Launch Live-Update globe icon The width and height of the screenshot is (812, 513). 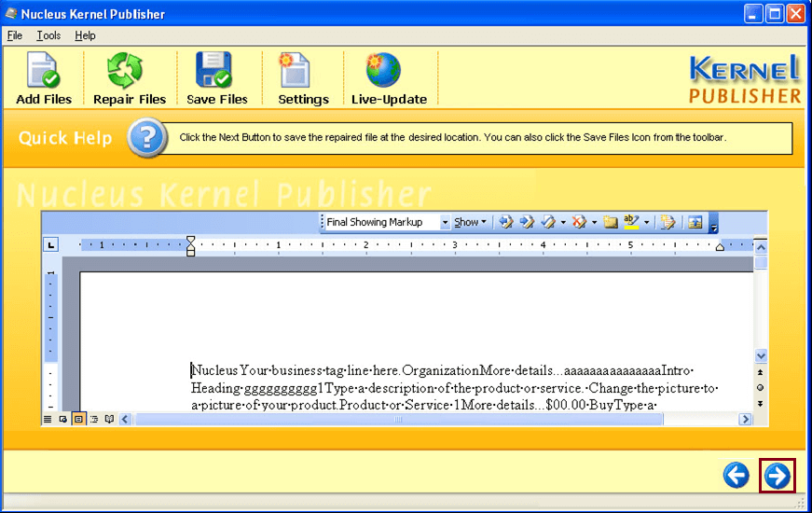pyautogui.click(x=389, y=78)
